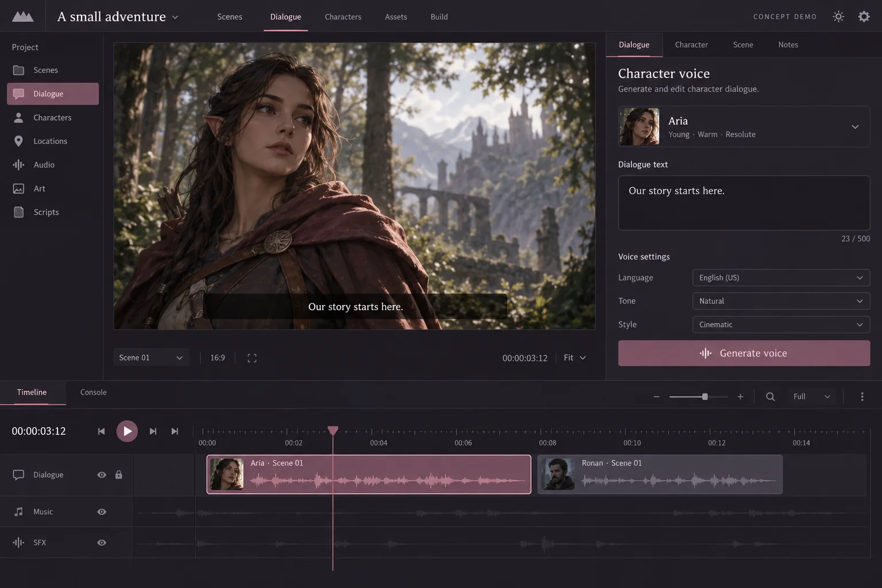Open Characters in the project sidebar
Screen dimensions: 882x588
(x=53, y=118)
